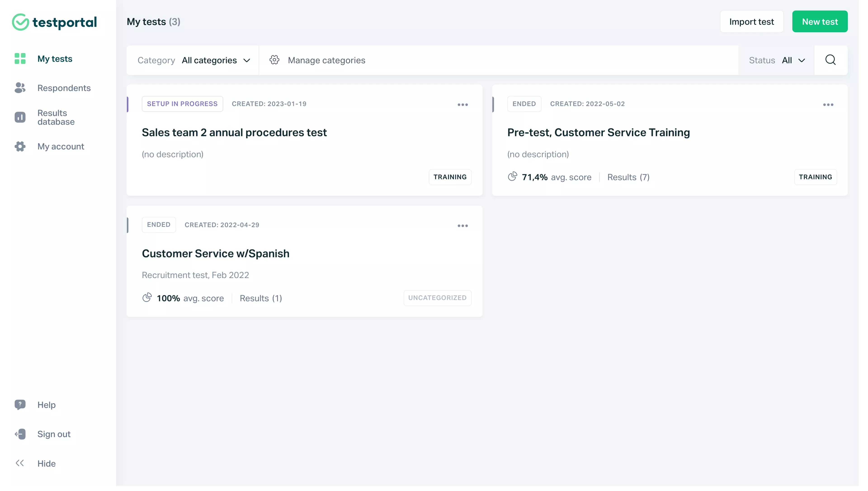Click the Sign out icon

click(20, 434)
